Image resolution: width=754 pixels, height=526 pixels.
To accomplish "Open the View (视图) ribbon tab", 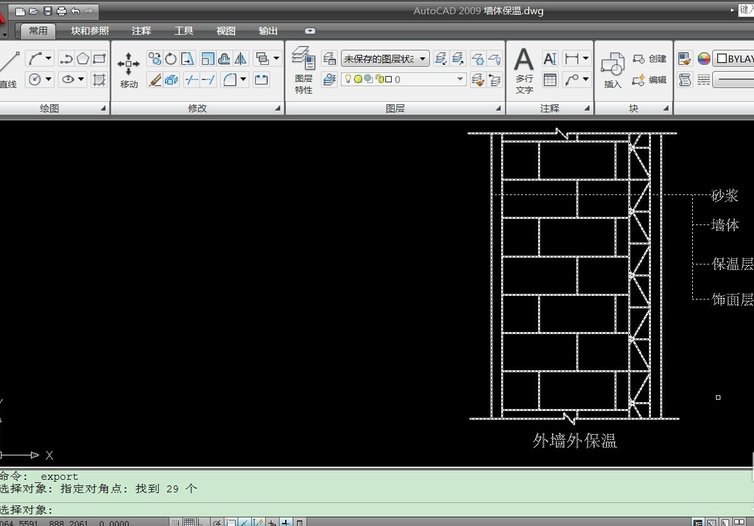I will 226,31.
